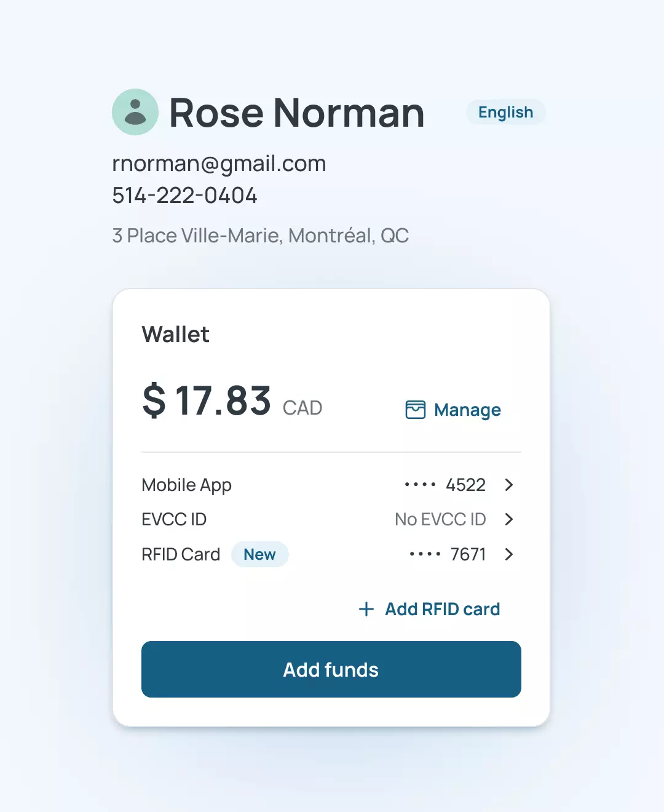This screenshot has width=664, height=812.
Task: Click the Manage wallet link
Action: click(467, 410)
